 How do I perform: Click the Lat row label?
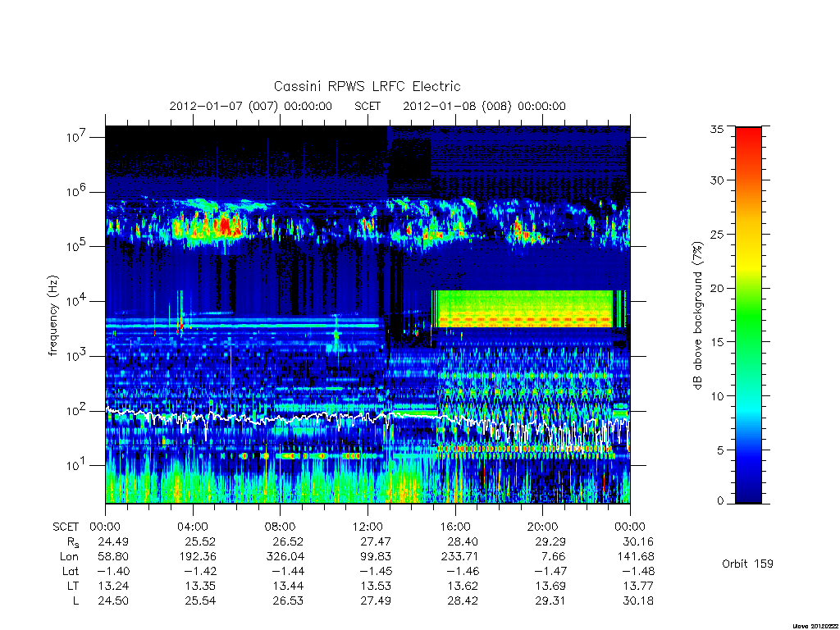(71, 571)
